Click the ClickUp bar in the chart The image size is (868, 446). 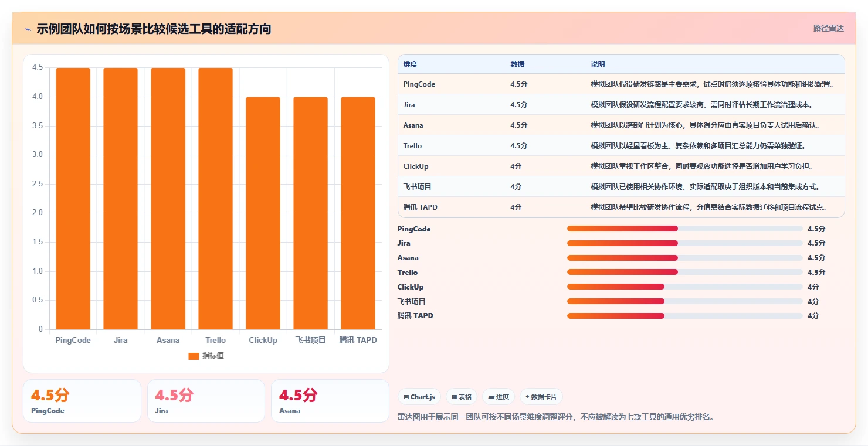coord(263,213)
